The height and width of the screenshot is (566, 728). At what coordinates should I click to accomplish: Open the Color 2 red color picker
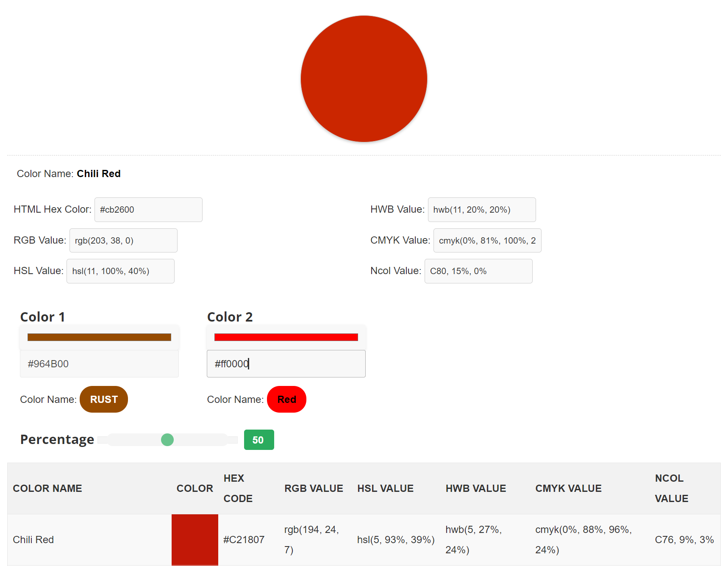coord(286,337)
